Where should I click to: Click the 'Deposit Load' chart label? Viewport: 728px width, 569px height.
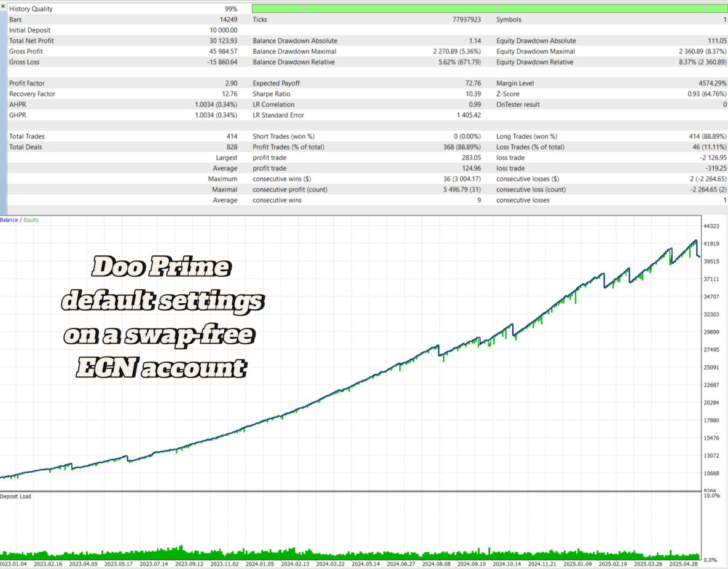click(15, 496)
